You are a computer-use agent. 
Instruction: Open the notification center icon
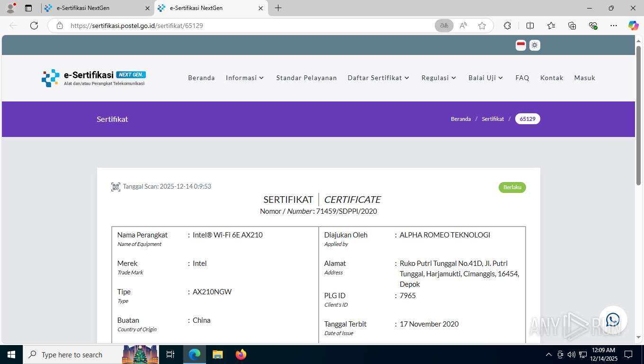pos(628,355)
